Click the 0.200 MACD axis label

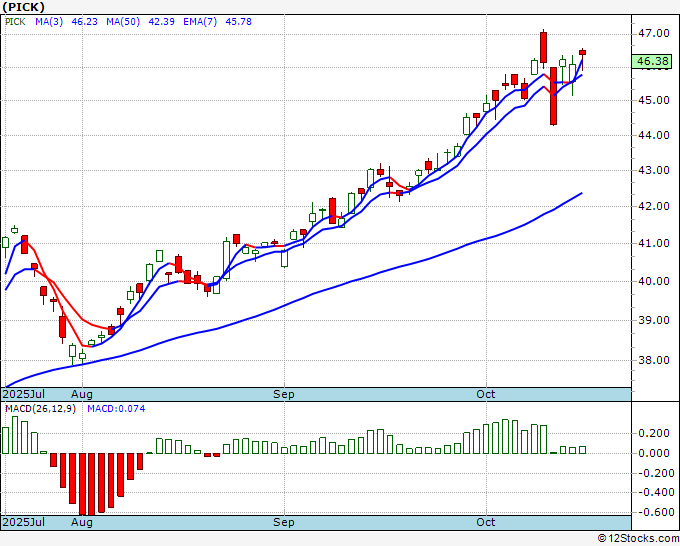(x=654, y=433)
